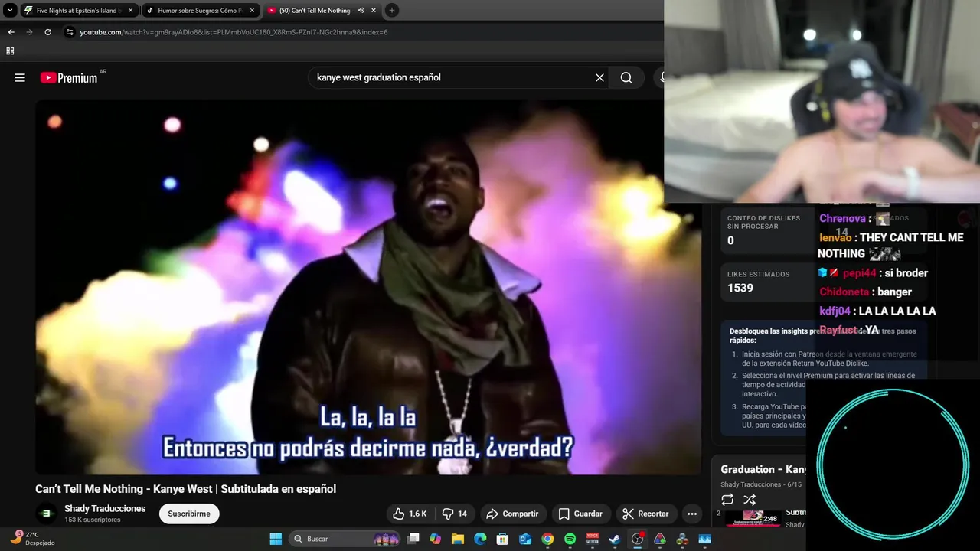This screenshot has height=551, width=980.
Task: Click the video player showing Kanye West
Action: [367, 287]
